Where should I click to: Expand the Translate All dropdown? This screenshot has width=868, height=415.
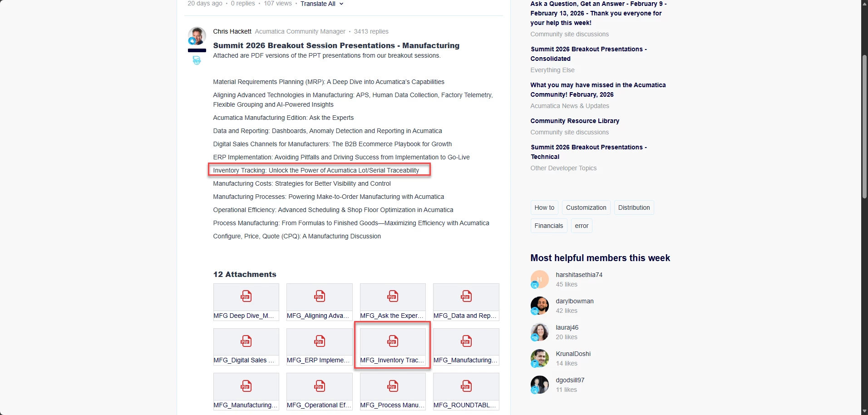(322, 4)
